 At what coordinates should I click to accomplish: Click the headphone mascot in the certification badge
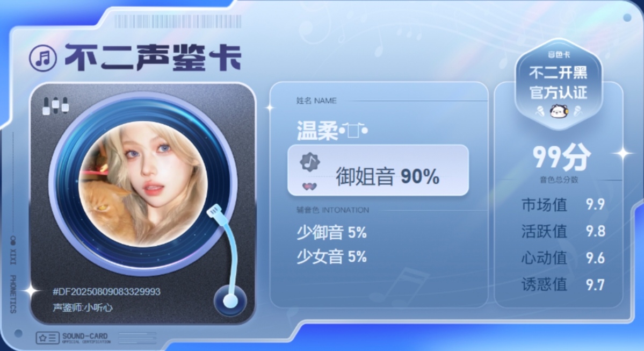click(x=559, y=111)
